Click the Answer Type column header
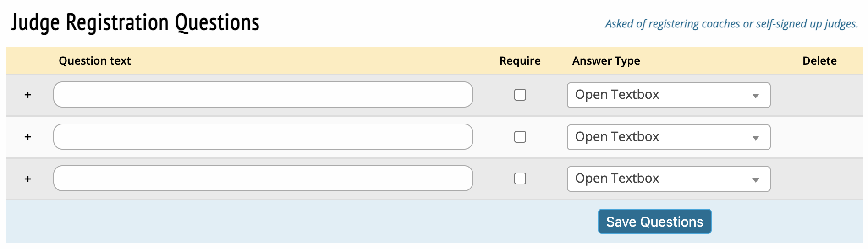 tap(606, 61)
